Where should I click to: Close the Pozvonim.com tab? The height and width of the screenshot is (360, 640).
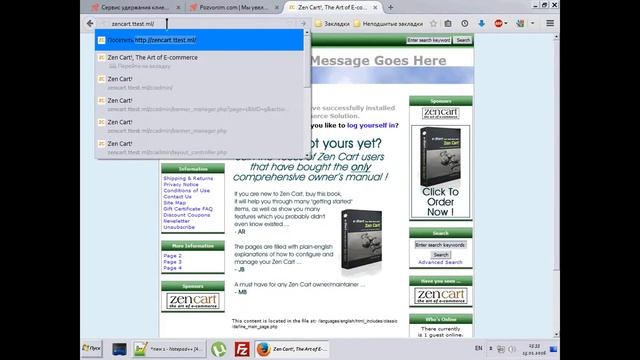pyautogui.click(x=277, y=7)
